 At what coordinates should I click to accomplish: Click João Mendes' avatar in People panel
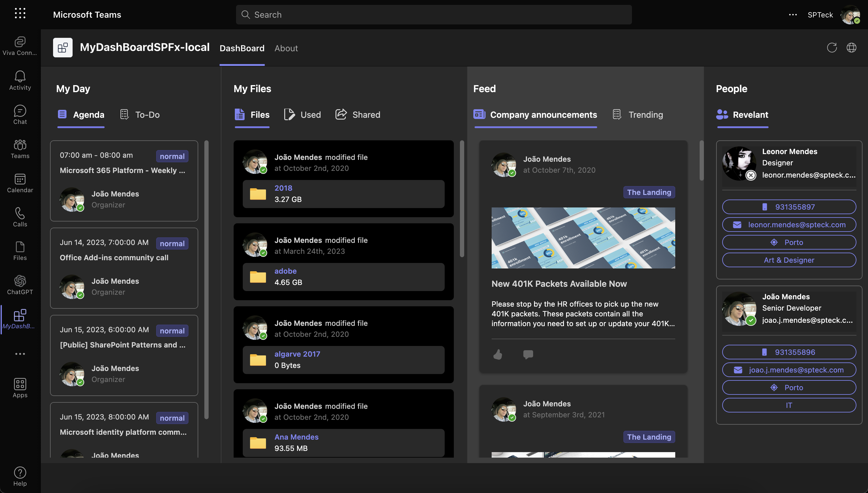click(x=739, y=309)
